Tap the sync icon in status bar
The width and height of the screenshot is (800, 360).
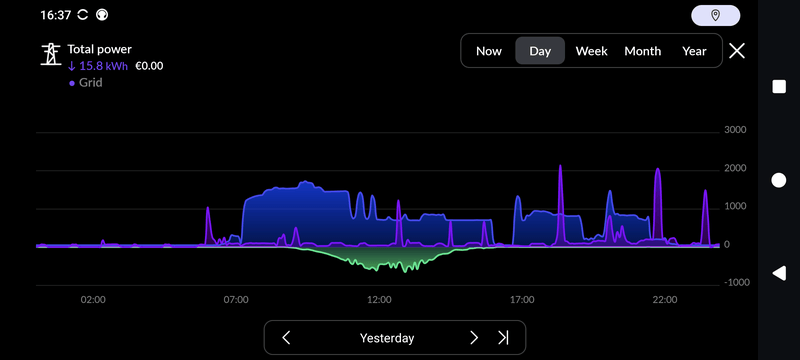[83, 15]
